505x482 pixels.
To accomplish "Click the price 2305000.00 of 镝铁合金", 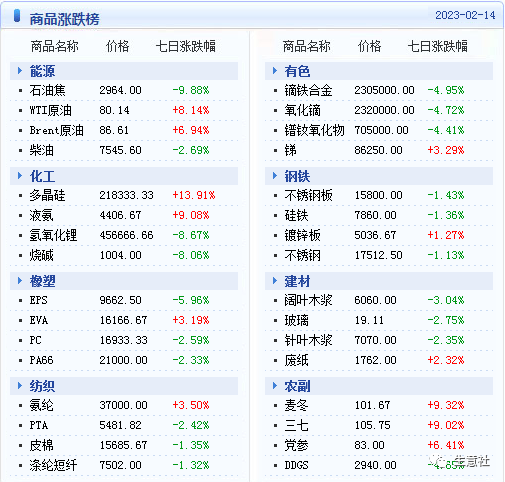I will (x=384, y=90).
